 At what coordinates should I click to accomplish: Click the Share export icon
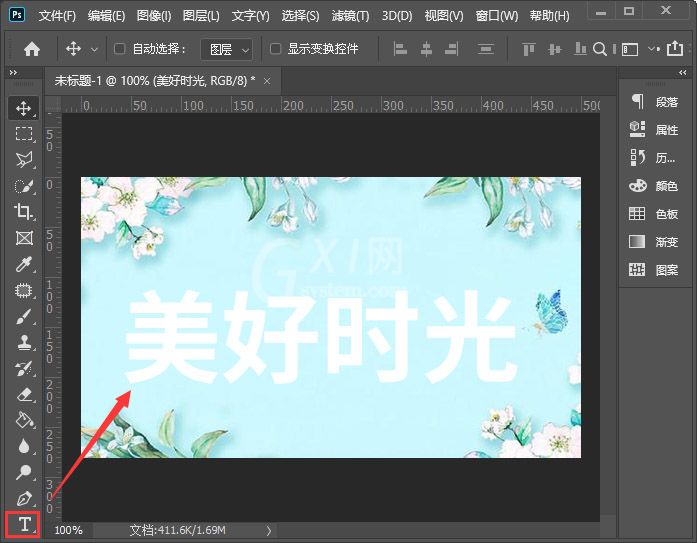point(674,48)
